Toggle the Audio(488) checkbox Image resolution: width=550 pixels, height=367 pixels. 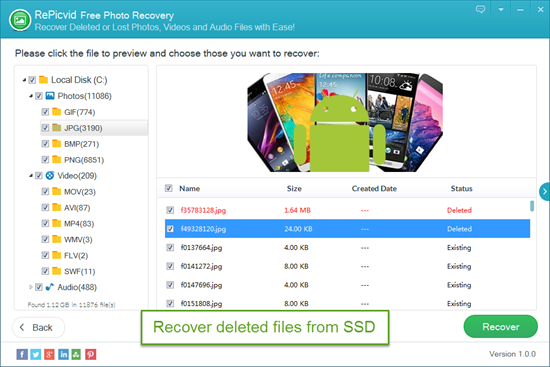click(x=39, y=287)
